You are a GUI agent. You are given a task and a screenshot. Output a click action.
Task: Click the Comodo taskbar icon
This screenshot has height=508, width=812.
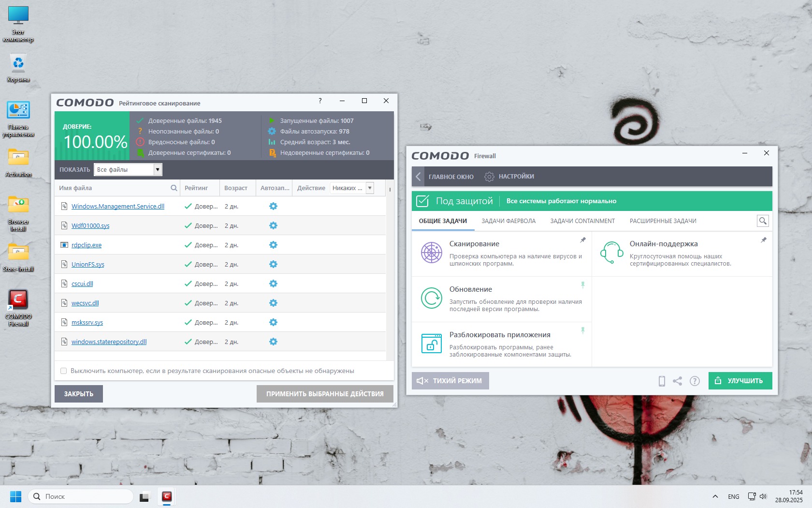(167, 496)
